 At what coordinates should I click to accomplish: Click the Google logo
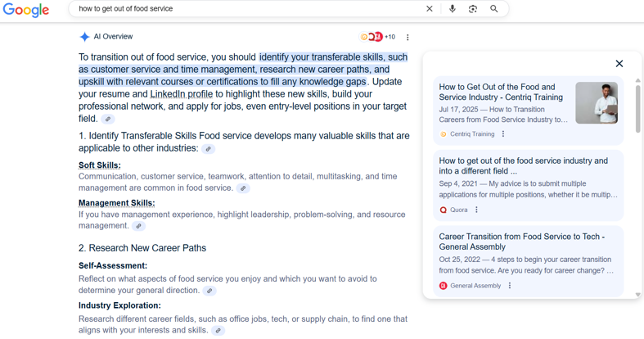(x=26, y=10)
